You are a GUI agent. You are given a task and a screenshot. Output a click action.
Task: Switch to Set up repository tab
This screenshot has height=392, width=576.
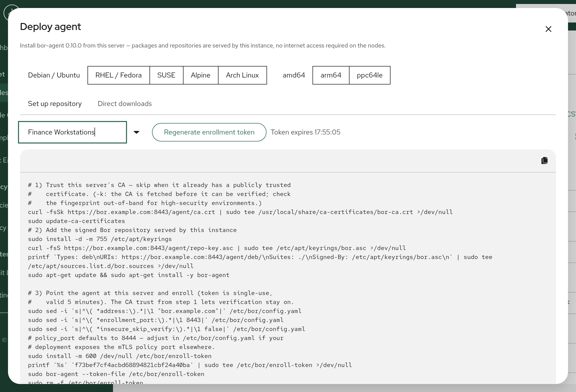coord(55,104)
